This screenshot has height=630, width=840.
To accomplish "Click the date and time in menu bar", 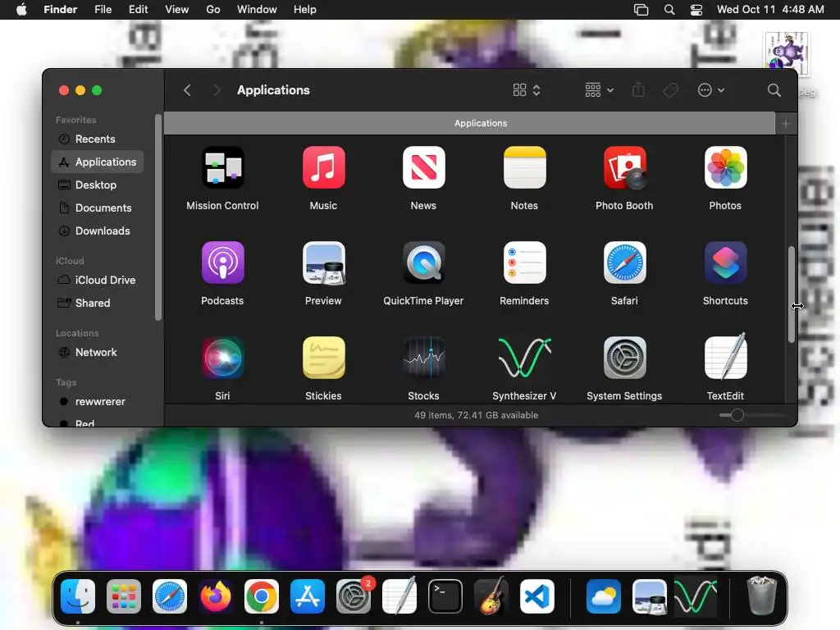I will [770, 10].
